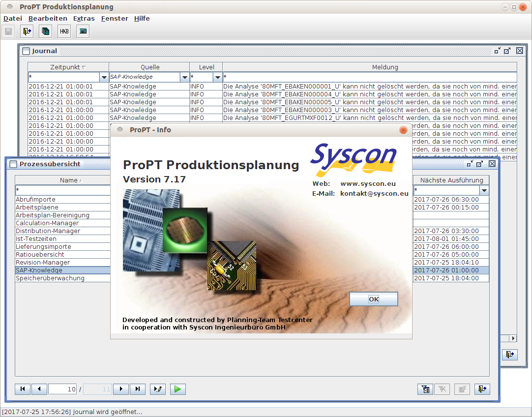Open the Nächste Ausführung filter dropdown
This screenshot has height=417, width=532.
point(484,190)
